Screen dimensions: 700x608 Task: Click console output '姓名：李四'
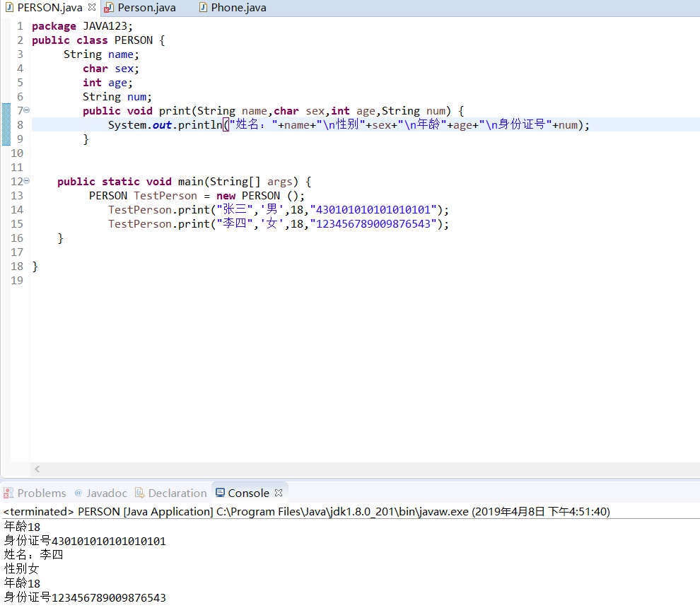(x=33, y=555)
